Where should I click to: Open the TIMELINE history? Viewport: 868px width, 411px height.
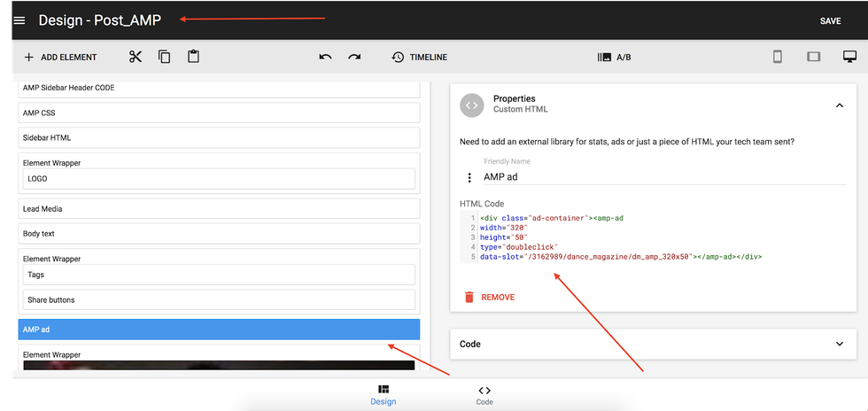click(x=419, y=58)
